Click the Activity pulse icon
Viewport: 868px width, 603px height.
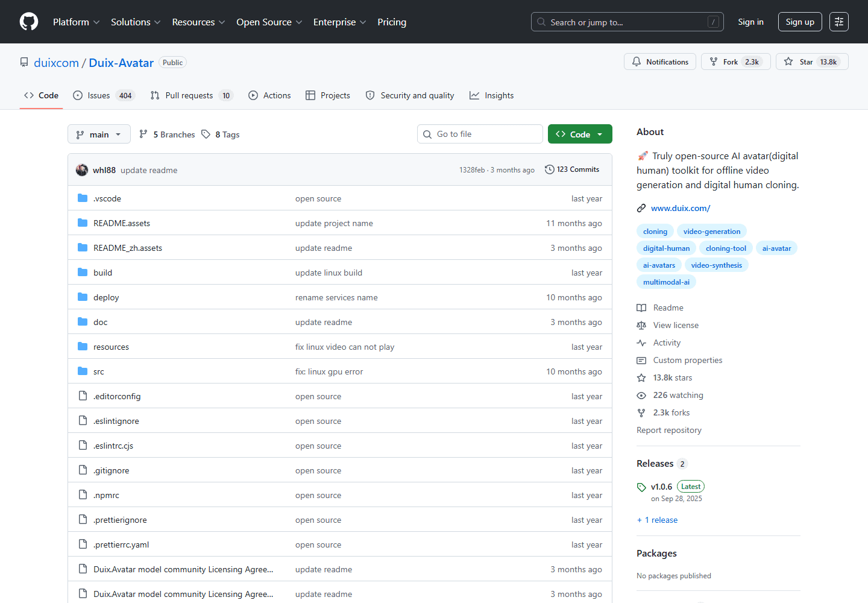point(641,343)
